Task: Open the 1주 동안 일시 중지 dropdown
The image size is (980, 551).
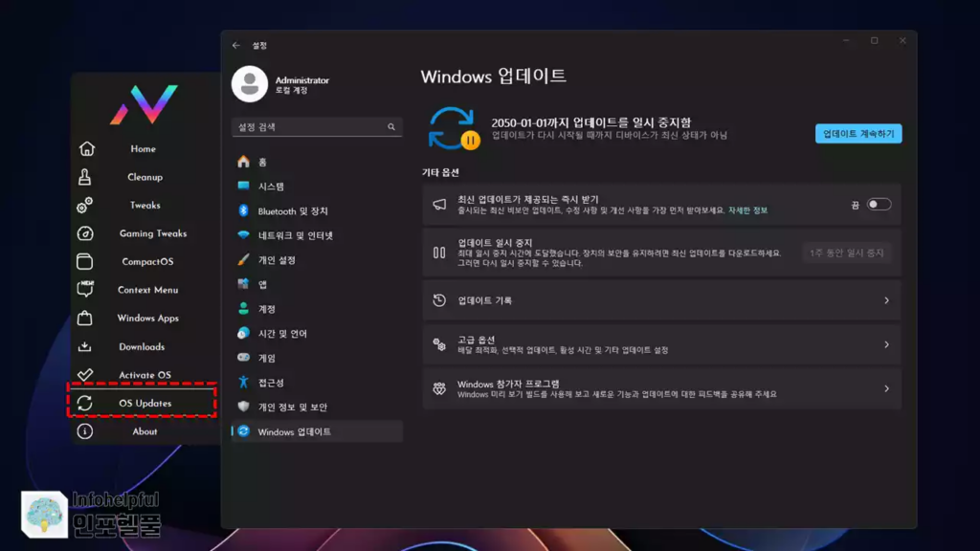Action: (x=847, y=253)
